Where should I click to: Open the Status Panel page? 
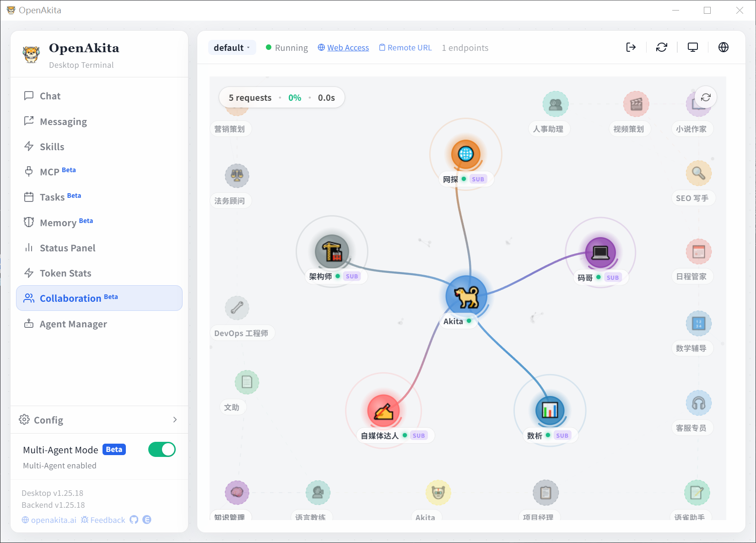tap(99, 248)
